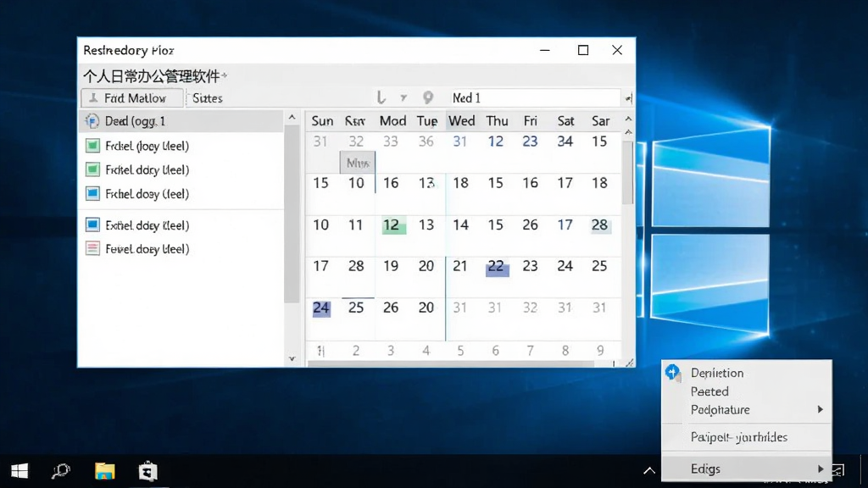
Task: Click the calendar top scroll up arrow
Action: click(628, 119)
